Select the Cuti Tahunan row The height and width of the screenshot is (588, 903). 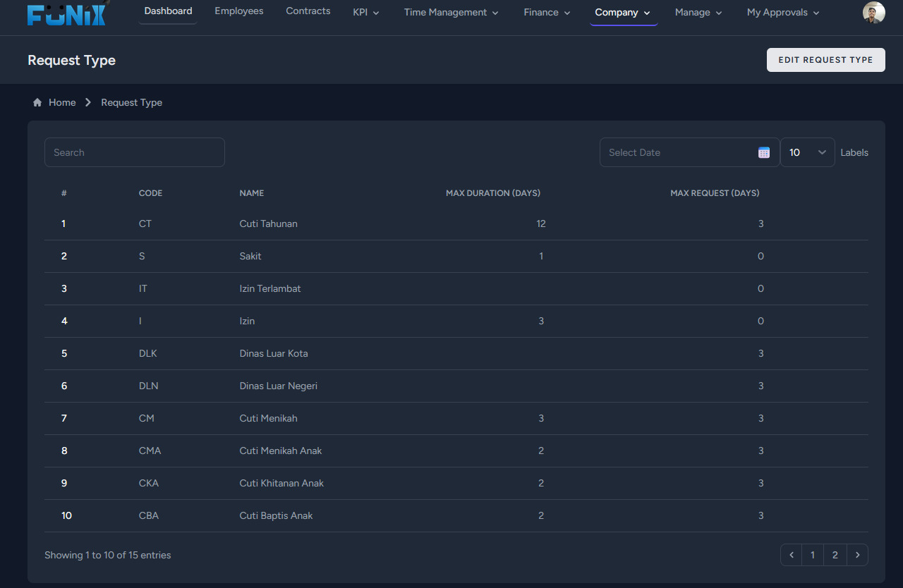point(456,223)
